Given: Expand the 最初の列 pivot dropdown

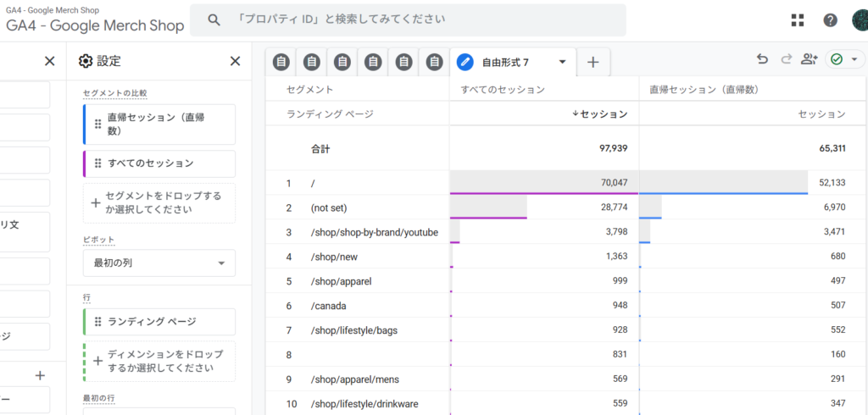Looking at the screenshot, I should click(159, 263).
